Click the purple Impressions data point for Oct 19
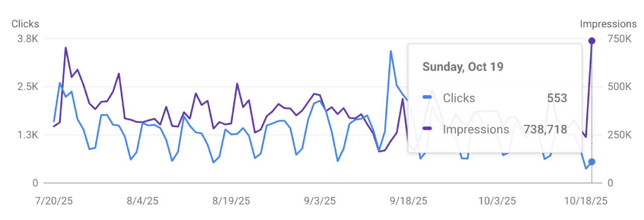The width and height of the screenshot is (644, 220). [592, 41]
